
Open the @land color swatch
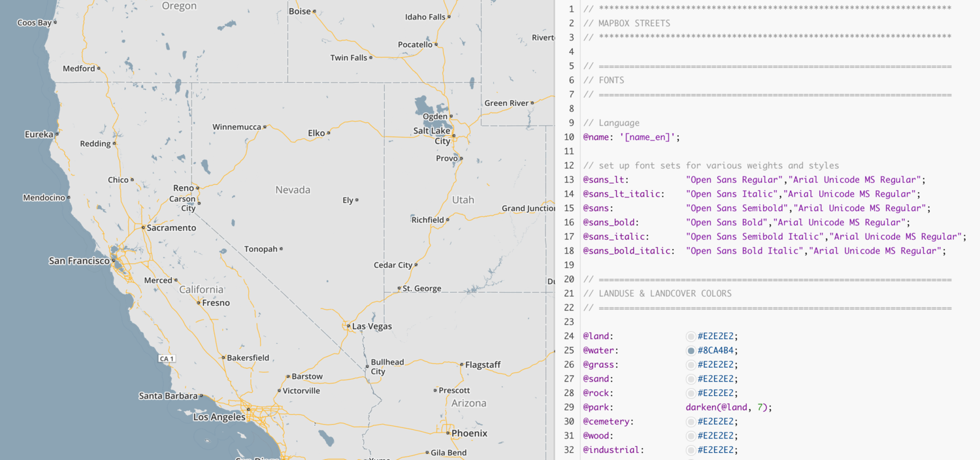[691, 337]
